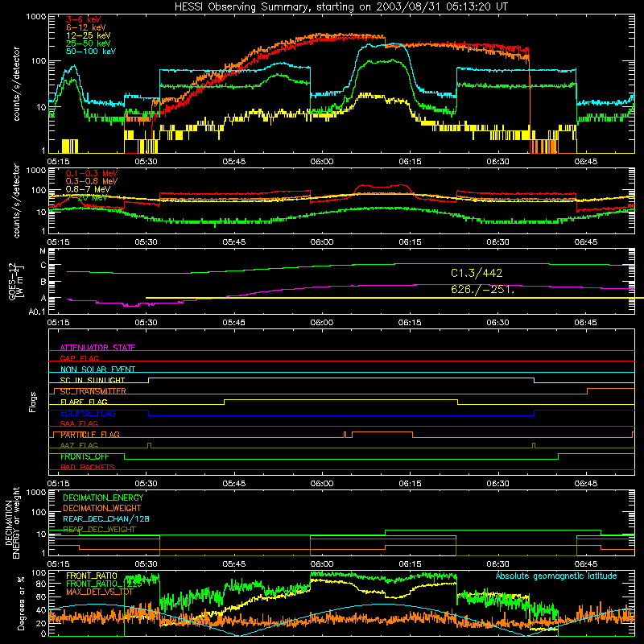Click the DECIMATION ENERGY or weight axis title

click(12, 522)
